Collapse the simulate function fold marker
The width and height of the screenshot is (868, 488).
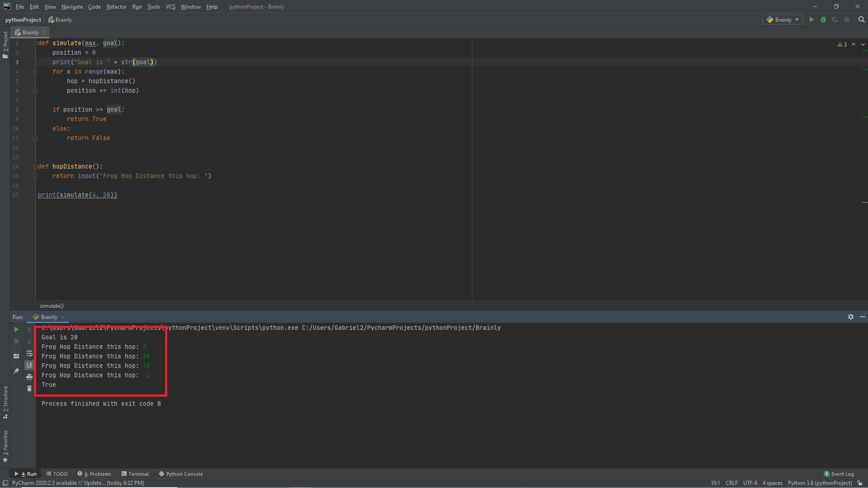tap(35, 43)
